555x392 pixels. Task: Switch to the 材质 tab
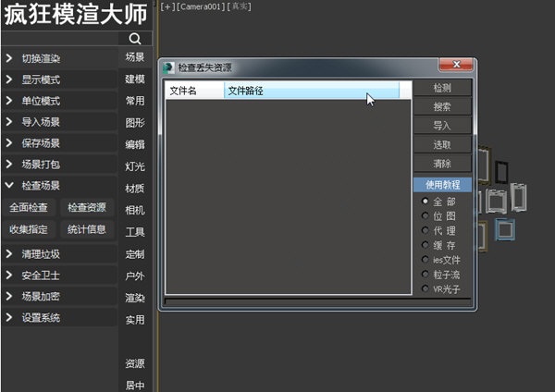point(135,189)
